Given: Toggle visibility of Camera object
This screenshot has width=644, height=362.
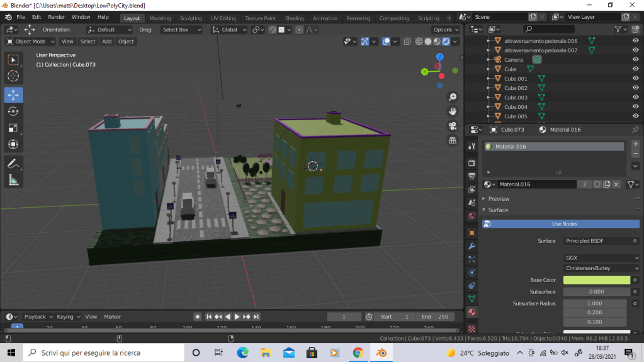Looking at the screenshot, I should pyautogui.click(x=635, y=60).
